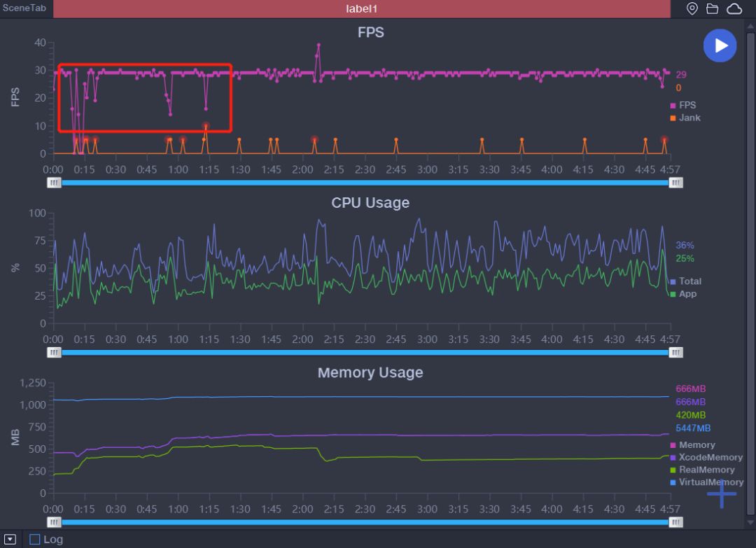Expand the bottom-left dropdown arrow
Viewport: 756px width, 548px height.
10,540
